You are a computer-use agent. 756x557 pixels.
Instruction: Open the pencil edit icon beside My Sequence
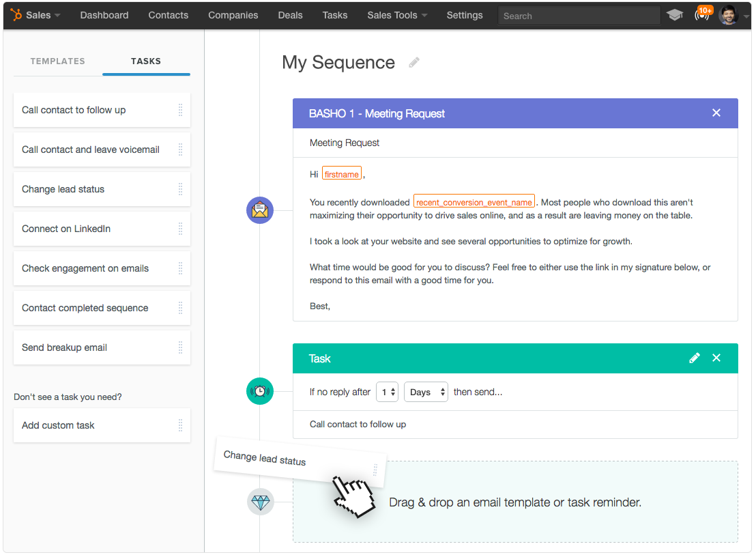(x=414, y=63)
